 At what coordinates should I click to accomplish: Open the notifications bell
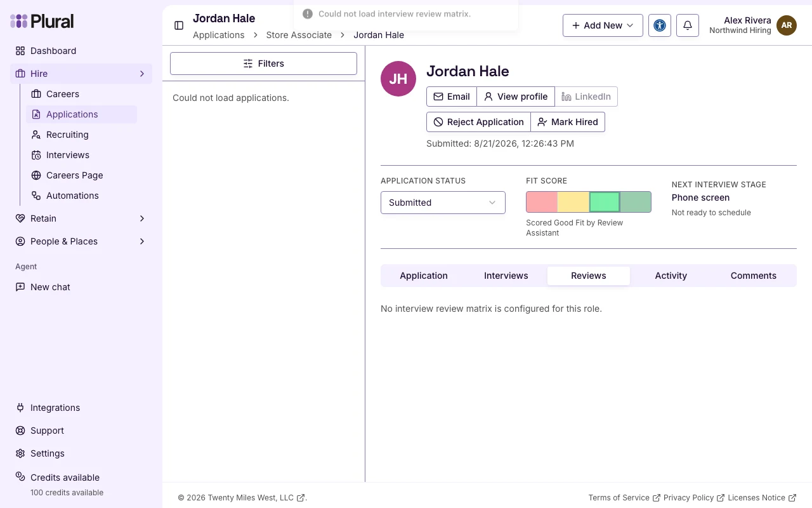pyautogui.click(x=688, y=25)
